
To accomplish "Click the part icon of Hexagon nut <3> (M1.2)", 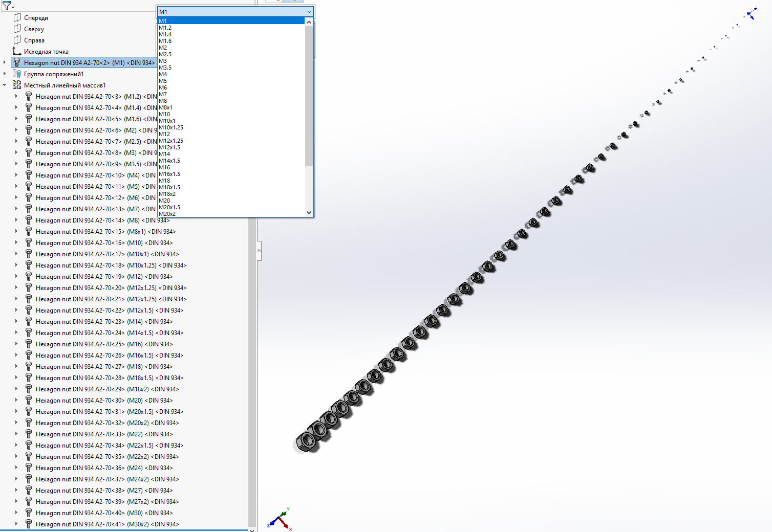I will point(29,96).
